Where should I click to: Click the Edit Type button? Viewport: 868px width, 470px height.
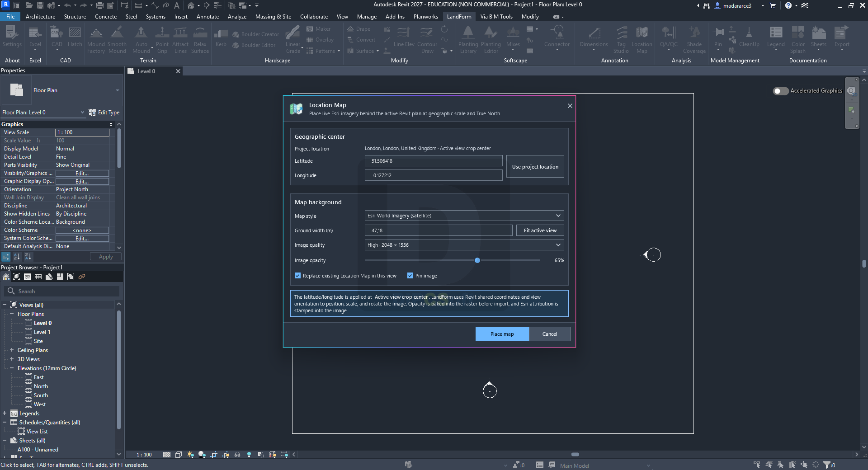pos(104,113)
